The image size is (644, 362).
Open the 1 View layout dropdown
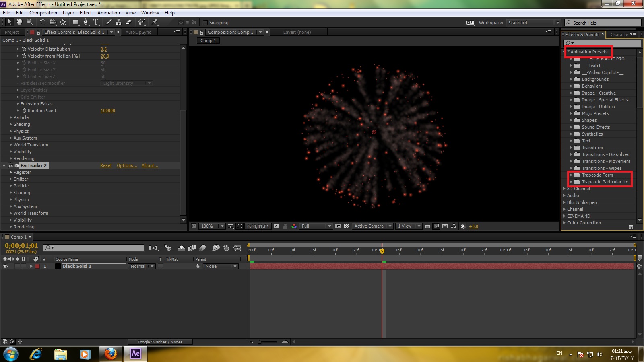(x=409, y=226)
